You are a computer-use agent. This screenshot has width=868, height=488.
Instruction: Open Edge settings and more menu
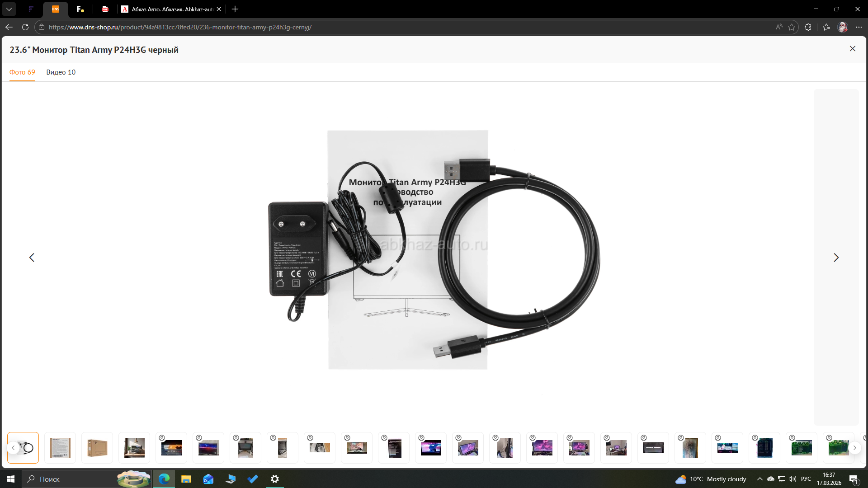point(859,27)
